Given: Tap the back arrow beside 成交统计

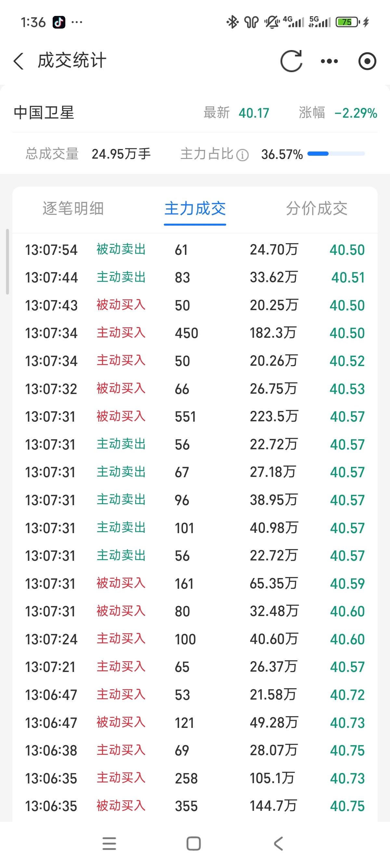Looking at the screenshot, I should click(x=19, y=61).
